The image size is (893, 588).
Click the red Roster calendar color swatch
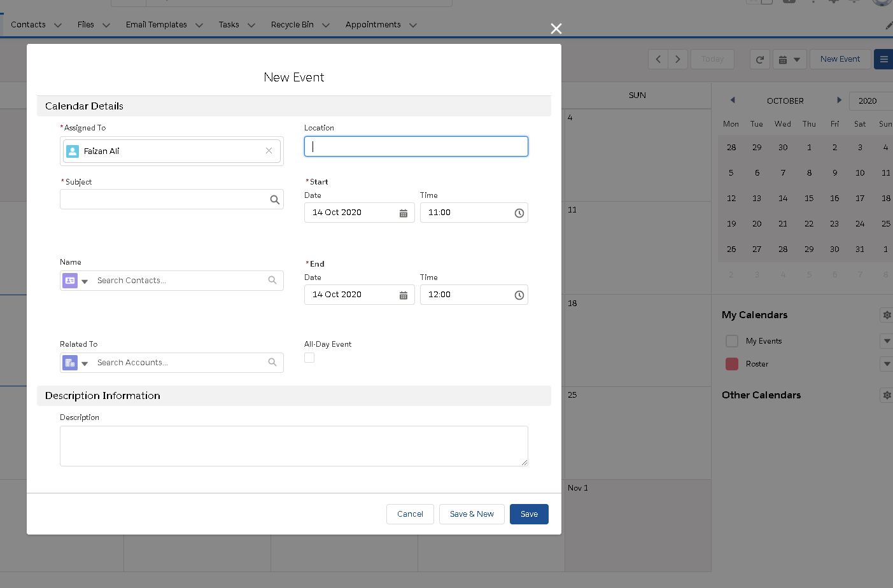(x=732, y=364)
